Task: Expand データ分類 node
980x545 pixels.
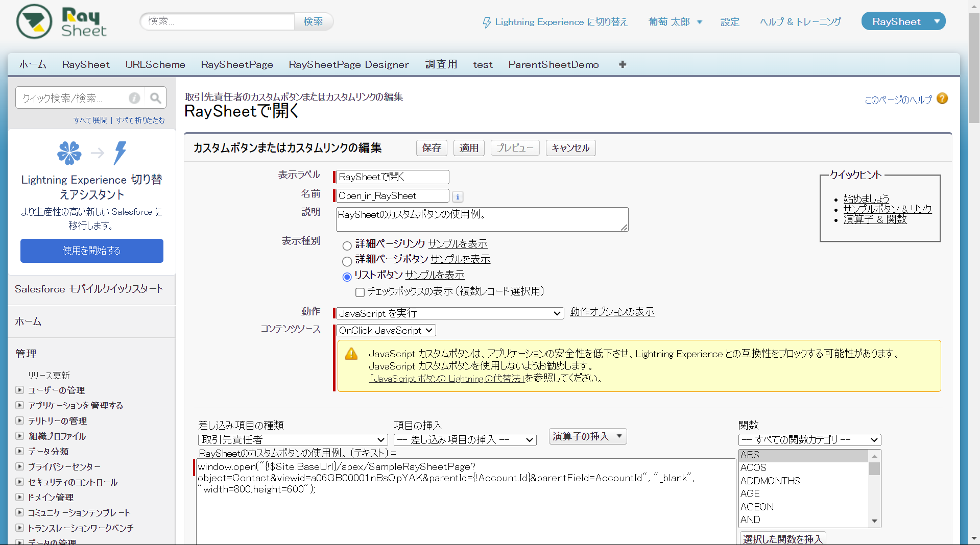Action: click(19, 451)
